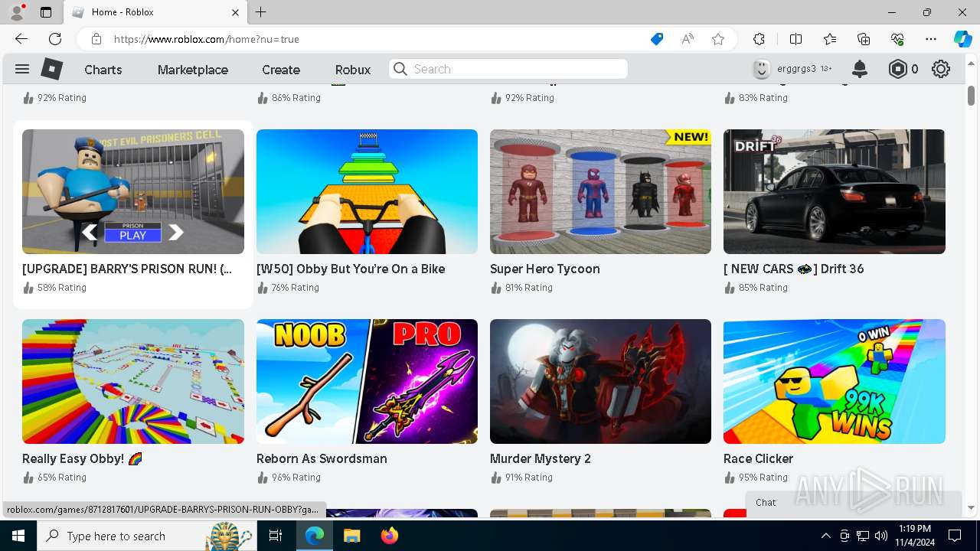Open the volume control tray icon
The width and height of the screenshot is (980, 551).
click(881, 536)
